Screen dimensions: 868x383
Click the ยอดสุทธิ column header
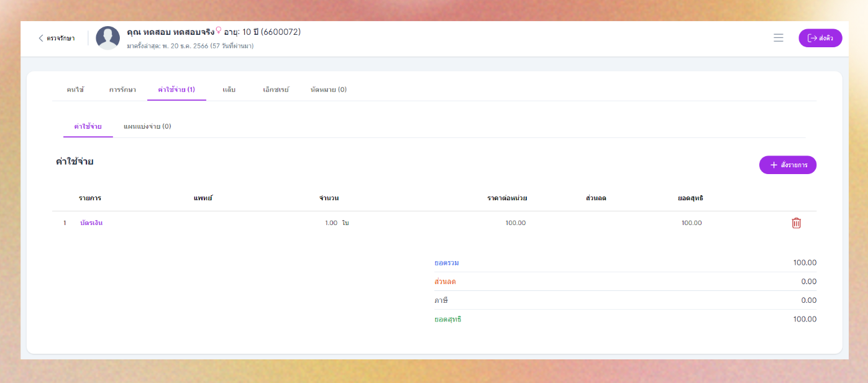tap(690, 198)
